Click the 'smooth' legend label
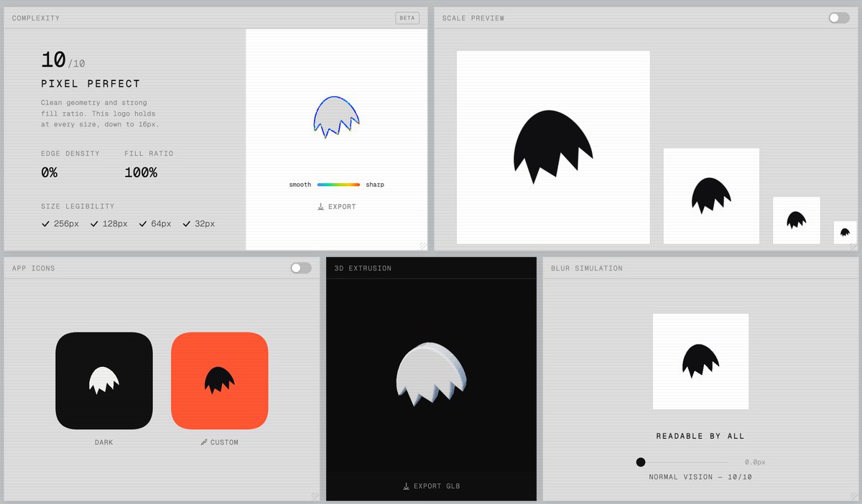Viewport: 862px width, 504px height. (300, 185)
